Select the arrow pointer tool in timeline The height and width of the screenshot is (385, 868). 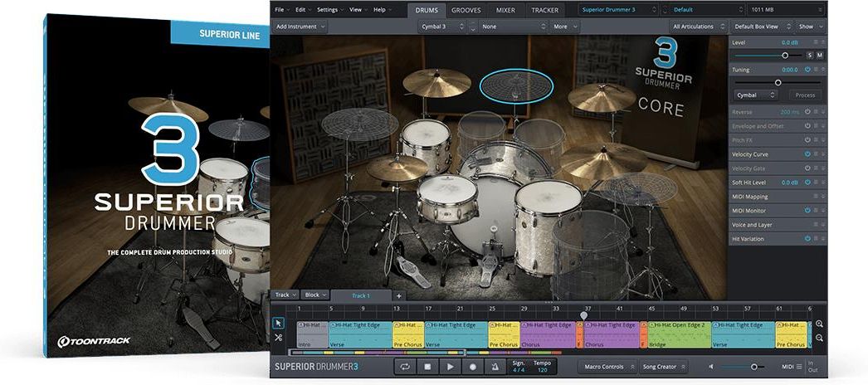[279, 323]
